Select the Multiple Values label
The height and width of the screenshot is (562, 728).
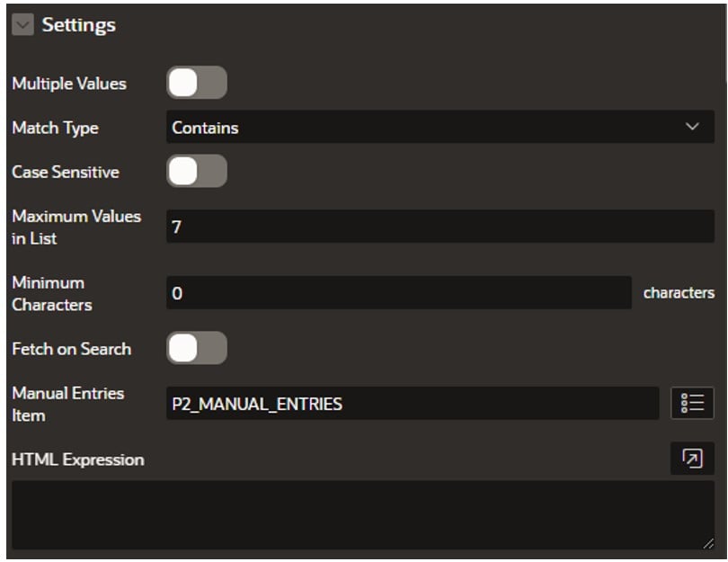coord(69,84)
